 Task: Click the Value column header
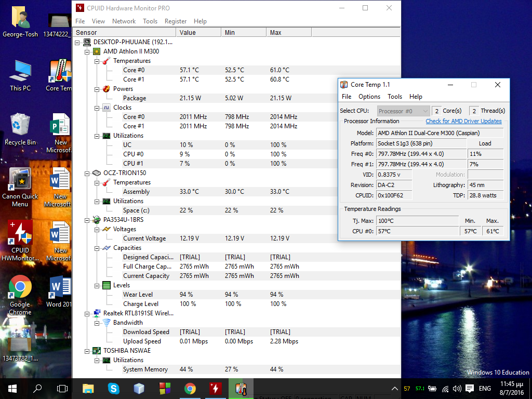[198, 33]
